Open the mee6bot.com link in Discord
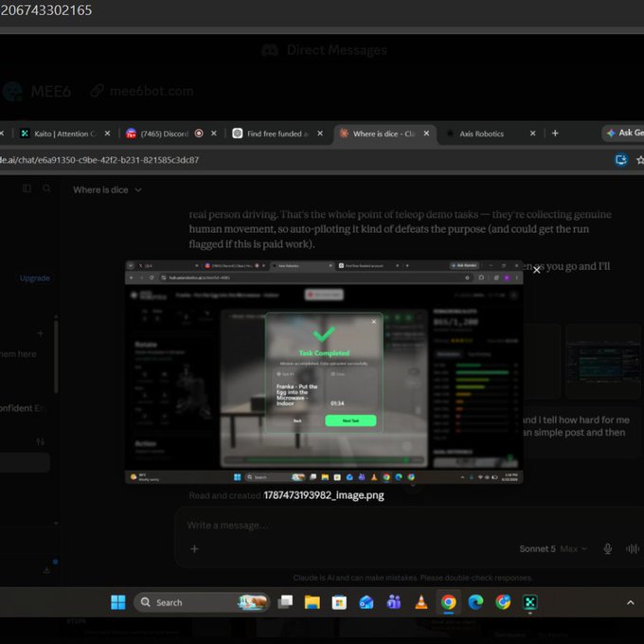This screenshot has height=644, width=644. point(152,91)
